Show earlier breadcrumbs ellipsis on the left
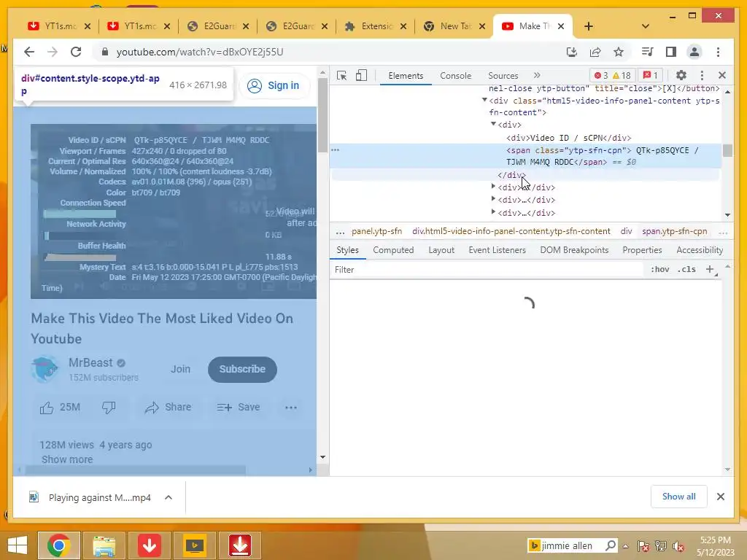This screenshot has height=560, width=747. tap(340, 232)
